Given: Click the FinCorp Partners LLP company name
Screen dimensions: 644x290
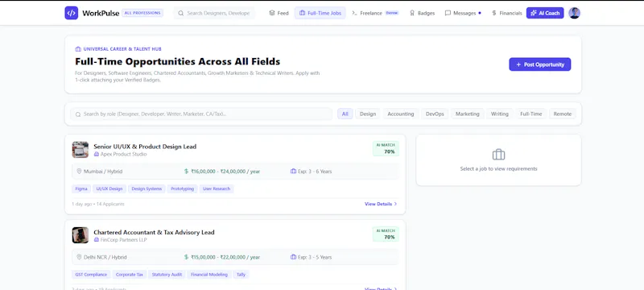Looking at the screenshot, I should (124, 240).
